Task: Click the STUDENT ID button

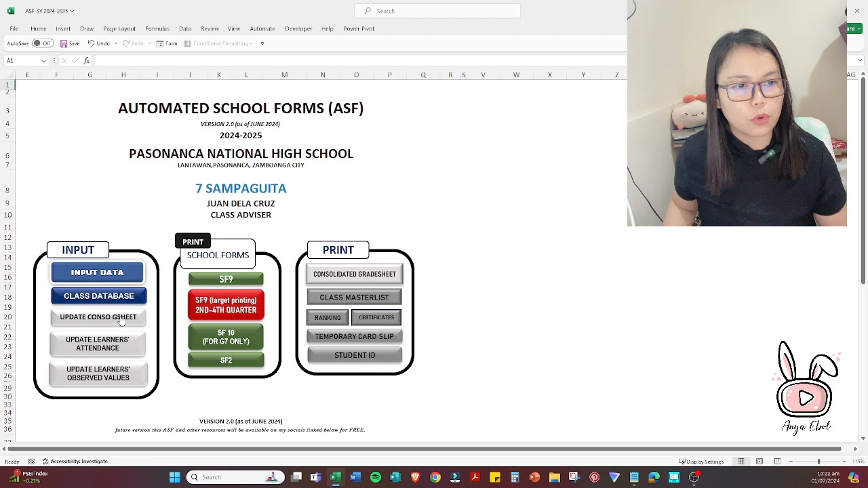Action: click(x=355, y=355)
